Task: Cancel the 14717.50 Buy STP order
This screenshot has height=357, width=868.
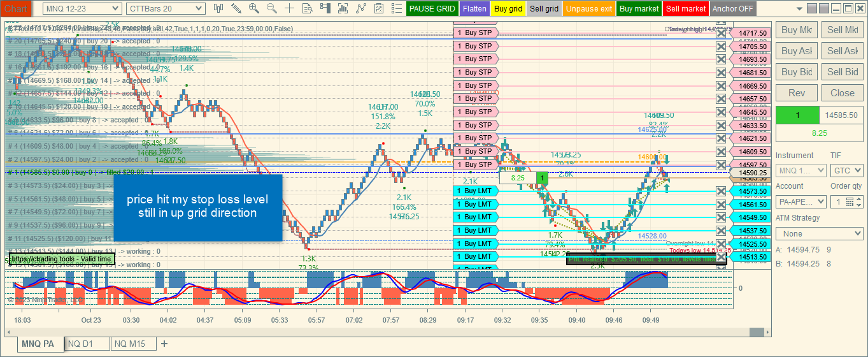Action: coord(721,33)
